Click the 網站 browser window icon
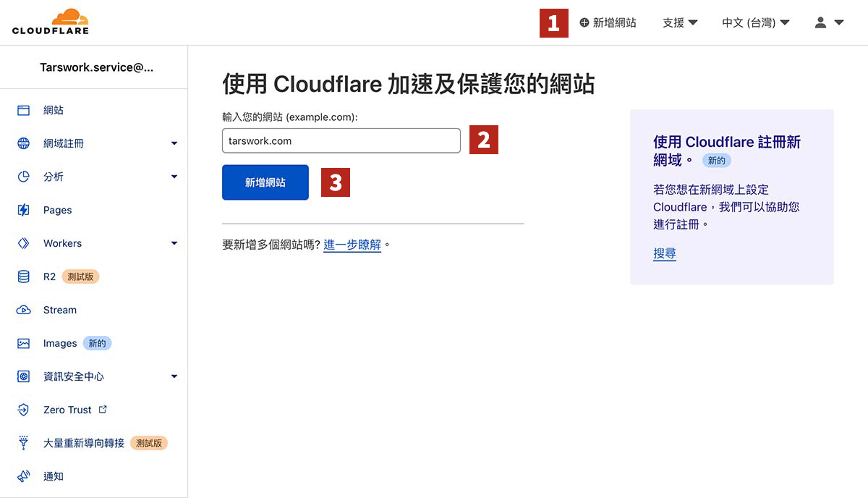This screenshot has width=868, height=498. coord(23,110)
